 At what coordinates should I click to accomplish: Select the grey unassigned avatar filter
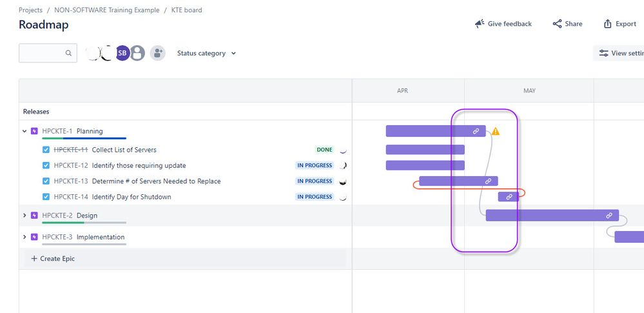[137, 53]
